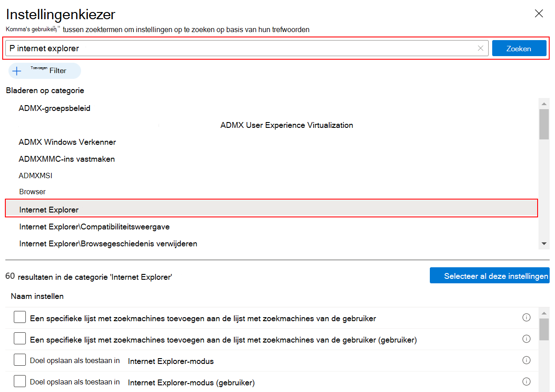Check zoekmachines toevoegen (gebruiker) setting

pyautogui.click(x=20, y=339)
